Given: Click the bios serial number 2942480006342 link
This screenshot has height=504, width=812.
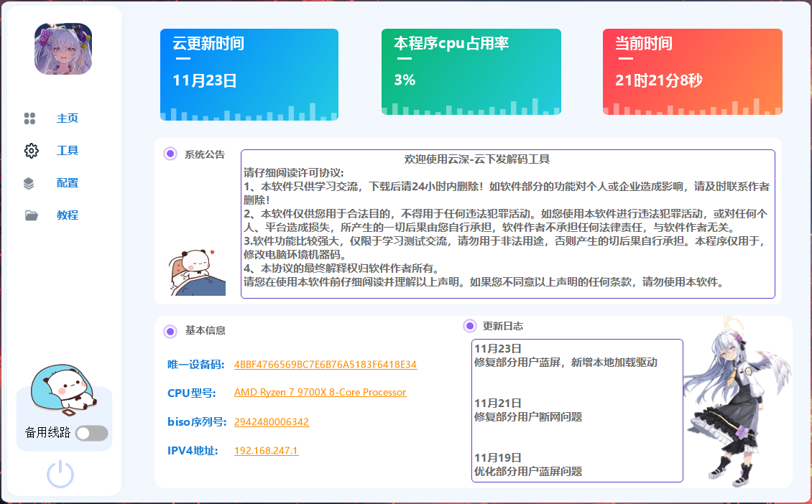Looking at the screenshot, I should pos(271,421).
